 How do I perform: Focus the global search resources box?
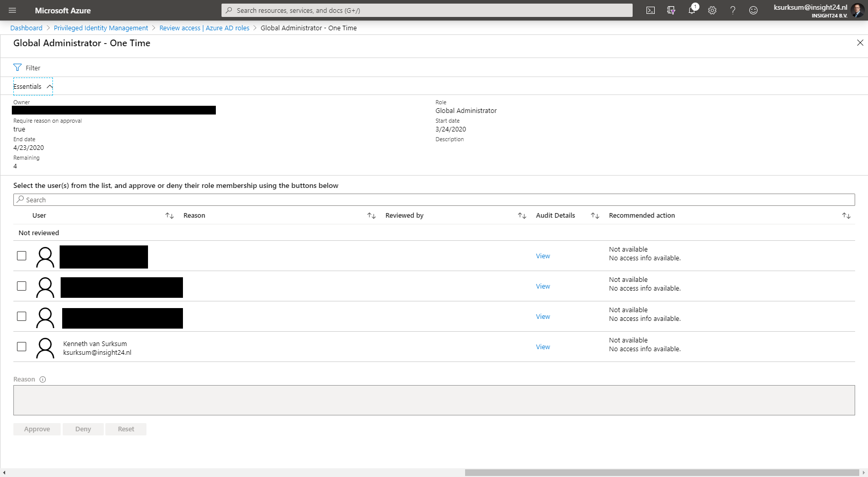[x=427, y=10]
